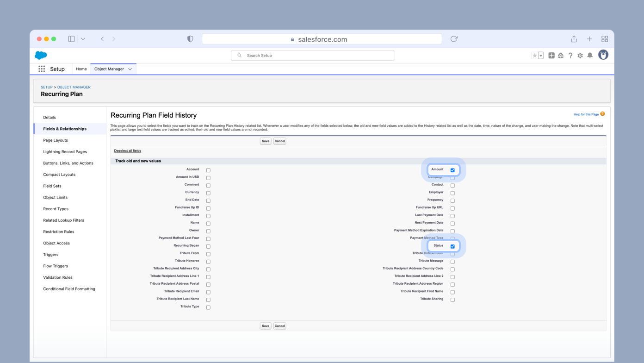Screen dimensions: 644x363
Task: Open the Trailhead guidance center icon
Action: click(561, 55)
